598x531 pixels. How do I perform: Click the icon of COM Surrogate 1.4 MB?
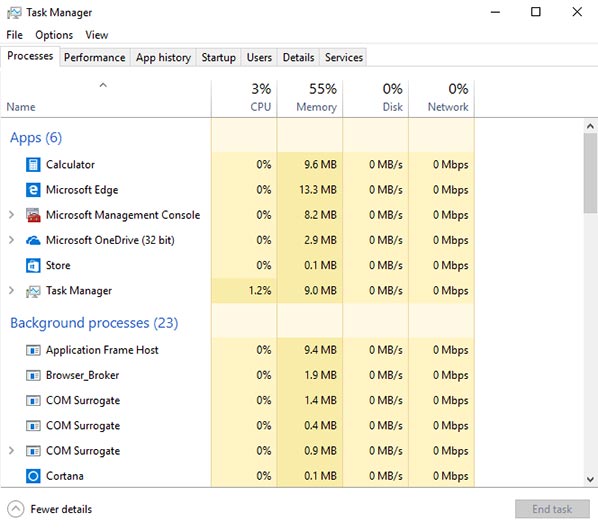click(33, 401)
